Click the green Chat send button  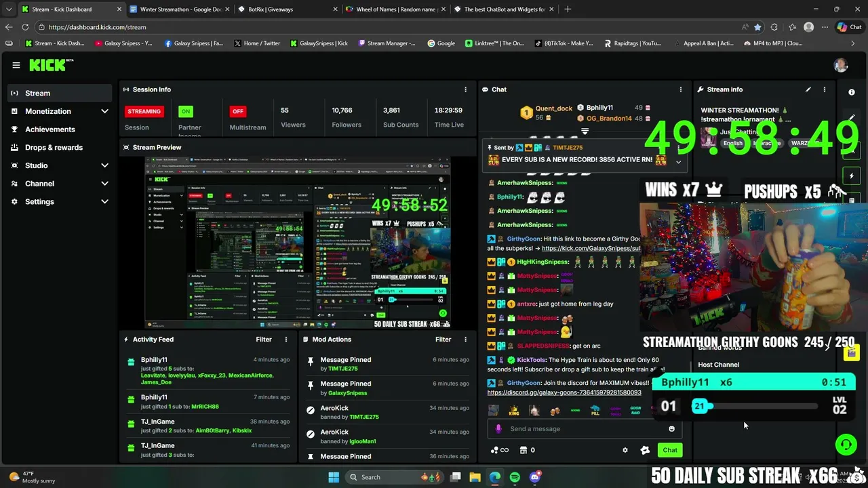point(670,450)
